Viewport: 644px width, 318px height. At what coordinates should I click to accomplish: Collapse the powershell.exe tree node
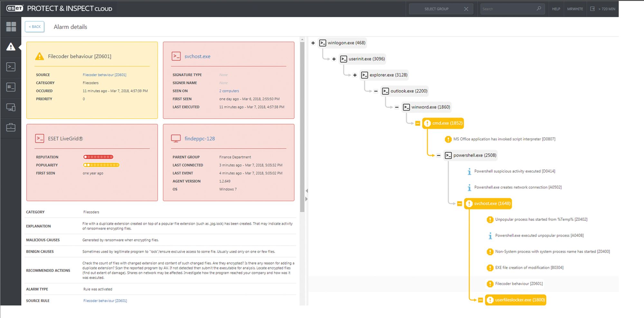tap(439, 155)
